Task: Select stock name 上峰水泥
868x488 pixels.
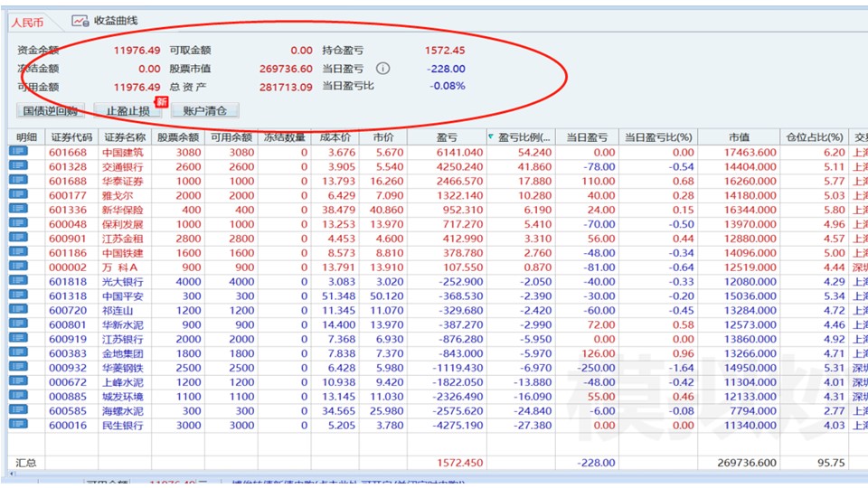Action: [122, 382]
